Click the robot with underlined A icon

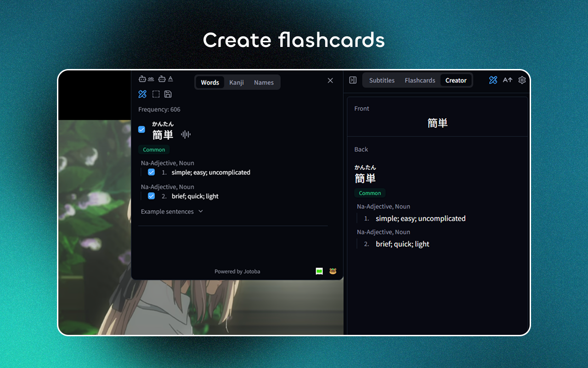coord(165,79)
